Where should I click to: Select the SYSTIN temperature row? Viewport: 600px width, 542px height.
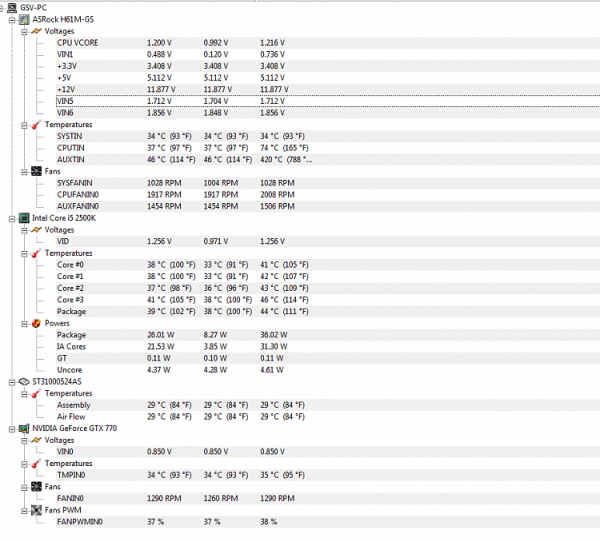pyautogui.click(x=328, y=136)
